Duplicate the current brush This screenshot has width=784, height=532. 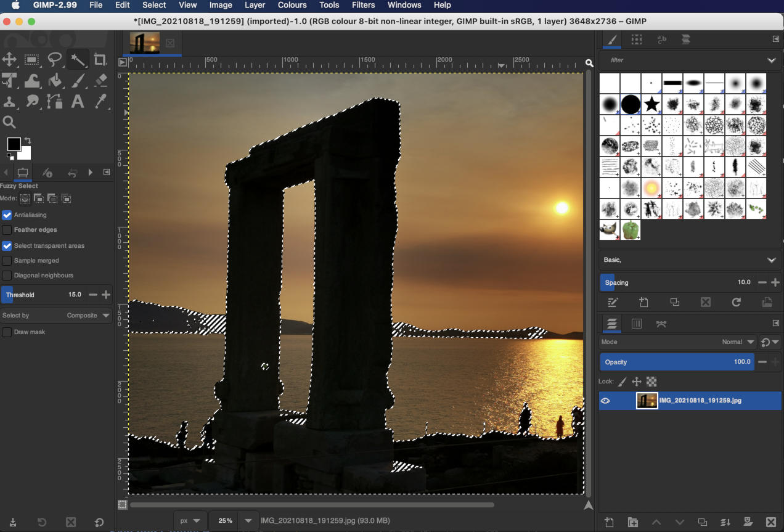click(x=674, y=302)
